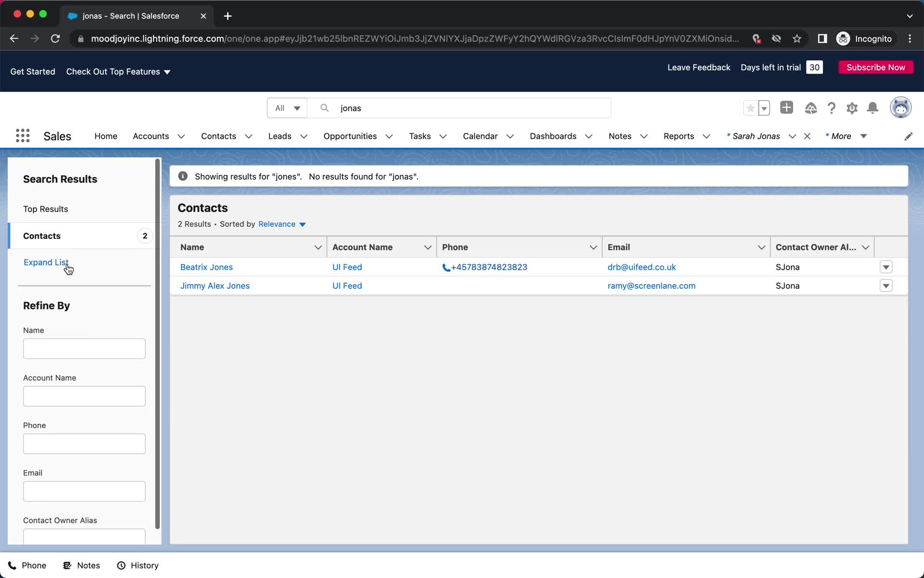The width and height of the screenshot is (924, 578).
Task: Click the search magnifier icon
Action: pyautogui.click(x=324, y=108)
